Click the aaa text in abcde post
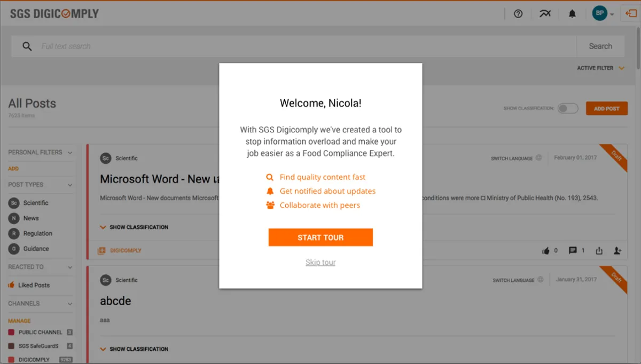The width and height of the screenshot is (641, 364). pyautogui.click(x=105, y=320)
